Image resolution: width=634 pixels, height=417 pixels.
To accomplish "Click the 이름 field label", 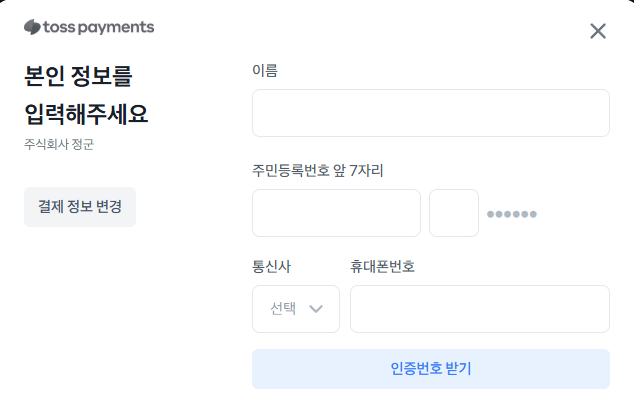I will coord(265,70).
